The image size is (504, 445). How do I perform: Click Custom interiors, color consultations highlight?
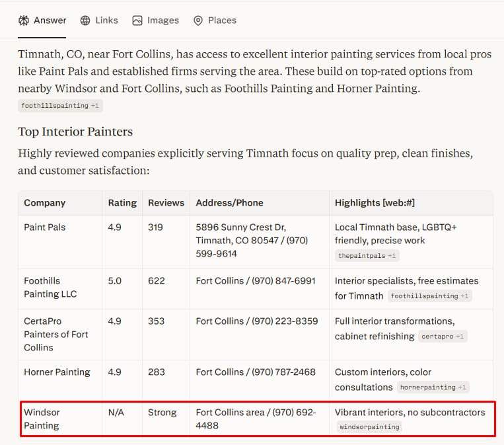point(383,380)
